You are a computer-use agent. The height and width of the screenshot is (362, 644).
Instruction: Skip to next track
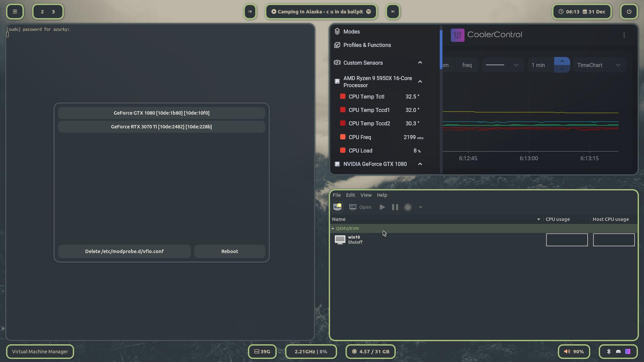393,11
